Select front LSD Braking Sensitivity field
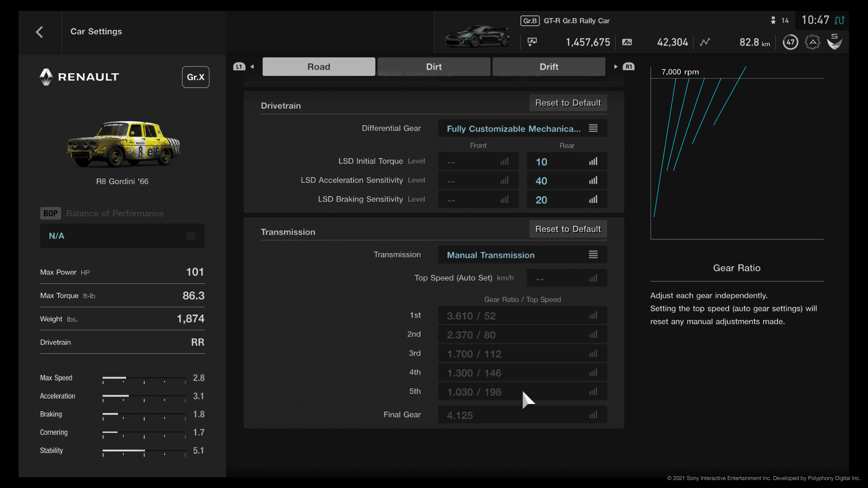The height and width of the screenshot is (488, 868). (x=478, y=199)
